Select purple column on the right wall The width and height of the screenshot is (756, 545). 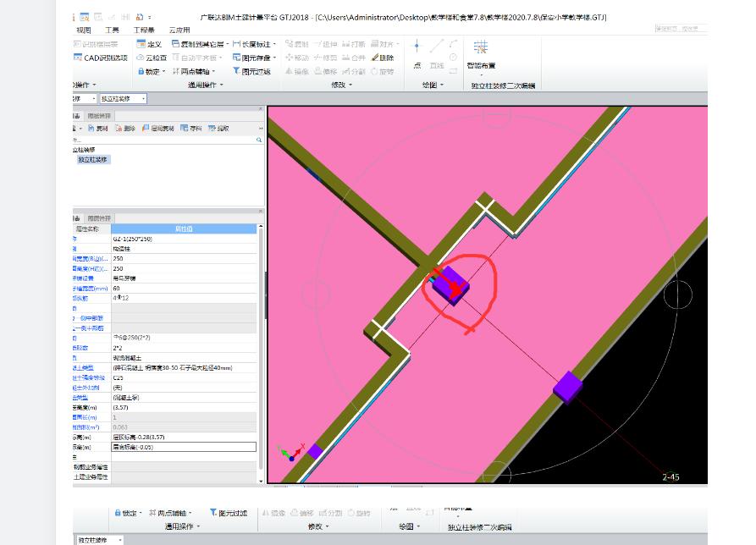(567, 386)
